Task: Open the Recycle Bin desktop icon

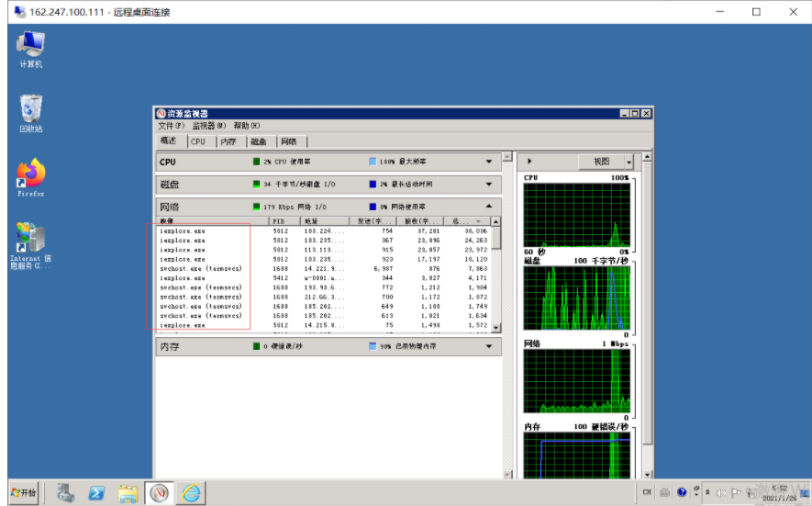Action: [x=31, y=112]
